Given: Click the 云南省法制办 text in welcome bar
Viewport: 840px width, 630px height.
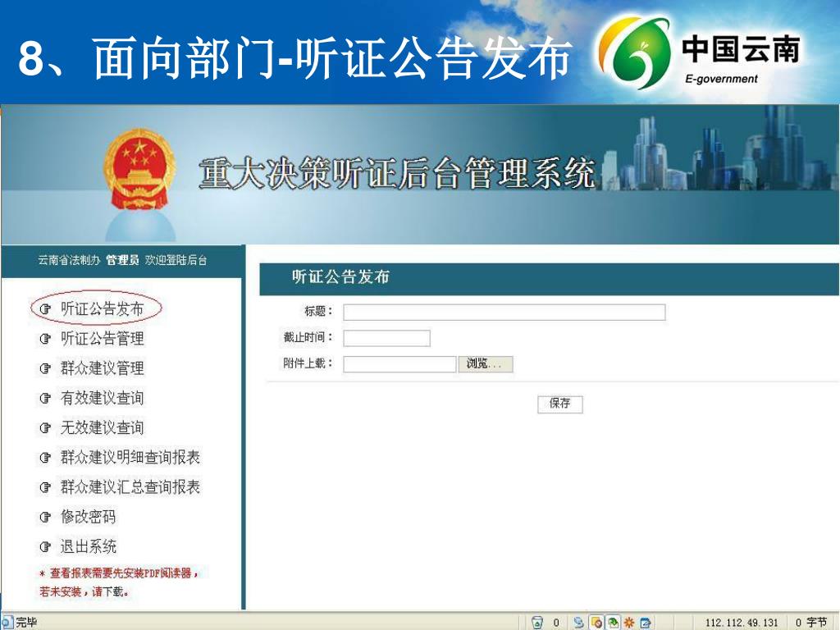Looking at the screenshot, I should click(x=69, y=260).
